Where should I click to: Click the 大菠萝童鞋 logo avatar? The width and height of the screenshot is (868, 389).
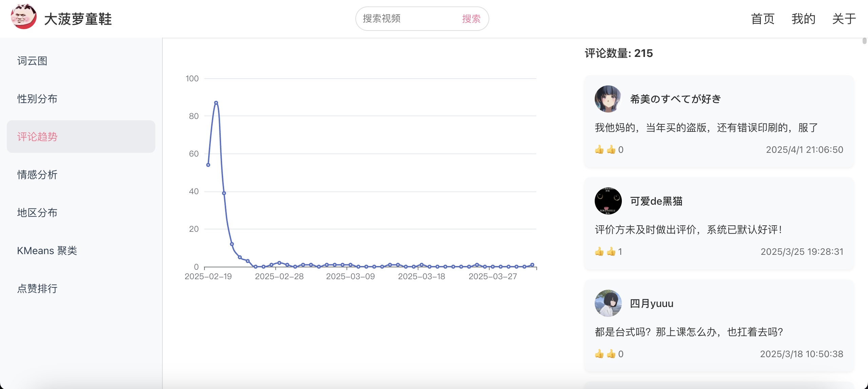click(23, 17)
